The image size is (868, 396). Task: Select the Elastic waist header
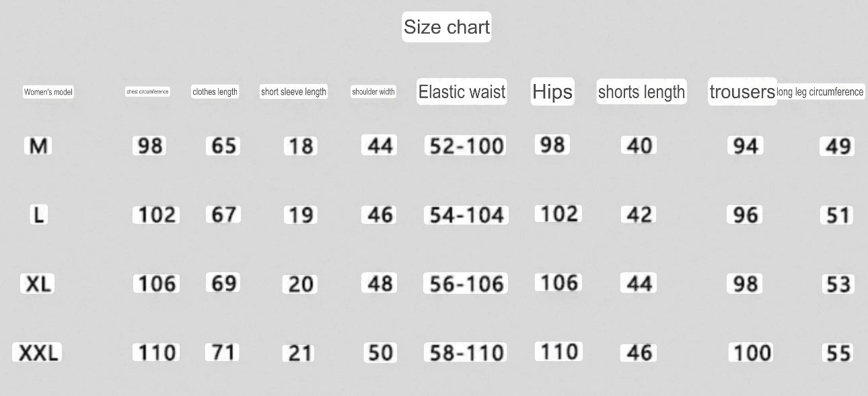462,92
